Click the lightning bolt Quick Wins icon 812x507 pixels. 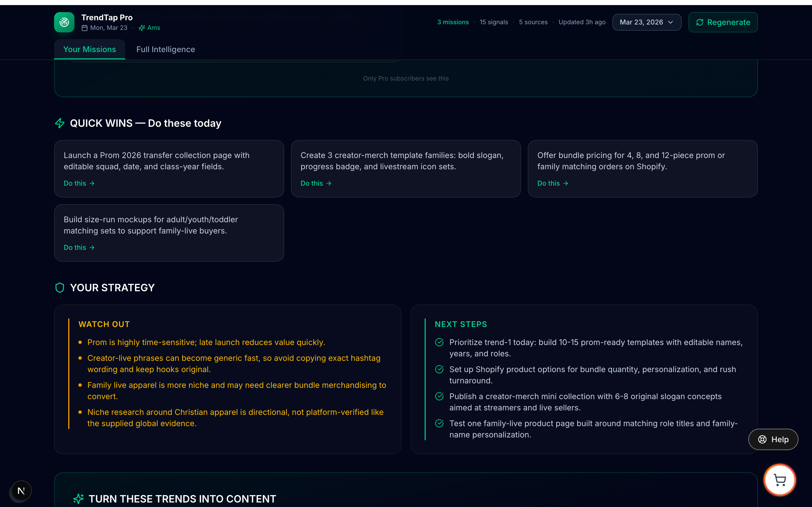[60, 123]
